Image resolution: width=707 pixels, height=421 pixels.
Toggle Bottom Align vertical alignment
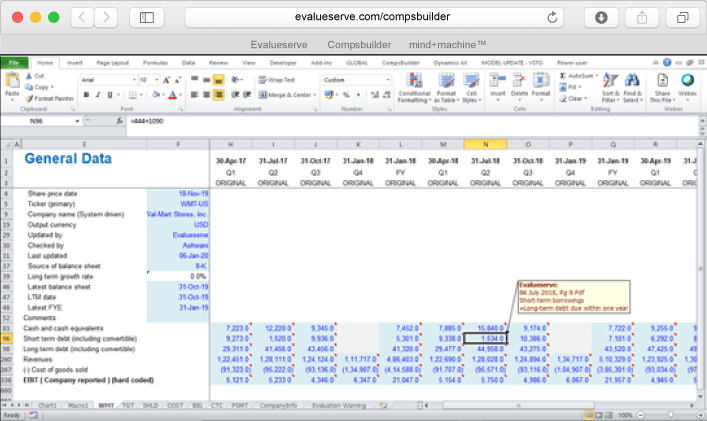[x=218, y=80]
